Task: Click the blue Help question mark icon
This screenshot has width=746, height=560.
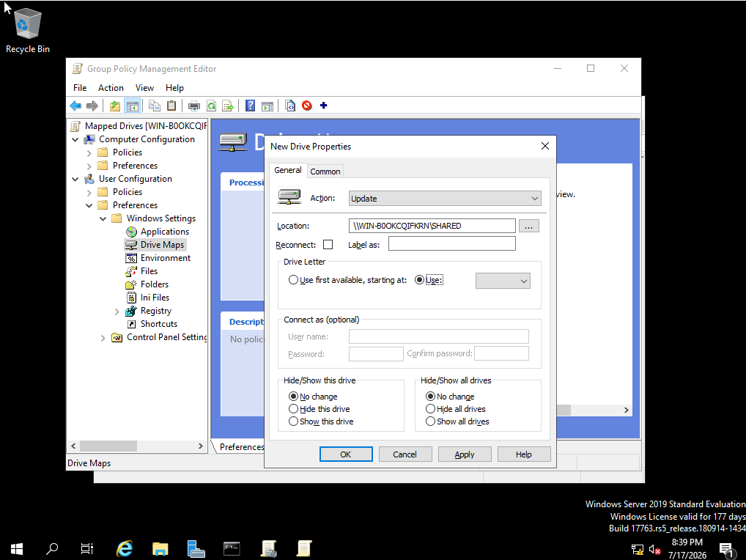Action: [x=250, y=106]
